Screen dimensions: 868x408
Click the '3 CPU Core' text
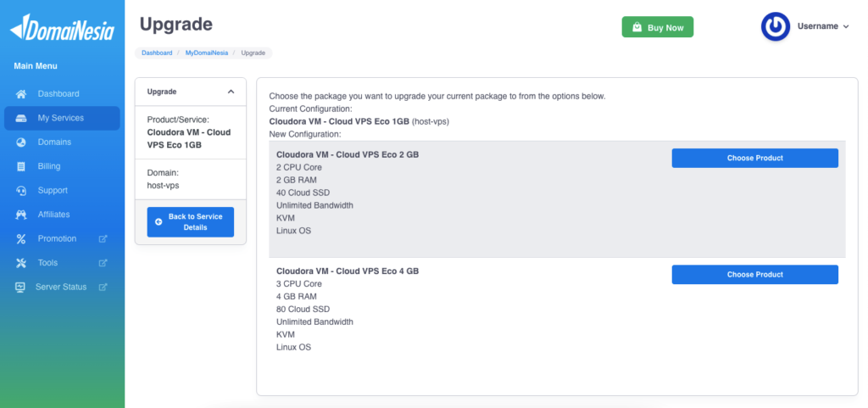(299, 284)
